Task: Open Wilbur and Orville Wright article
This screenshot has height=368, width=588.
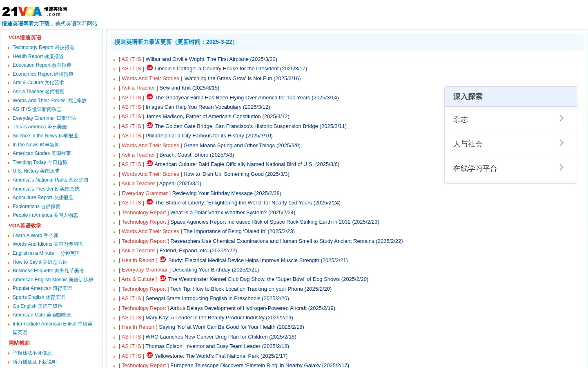Action: tap(211, 59)
